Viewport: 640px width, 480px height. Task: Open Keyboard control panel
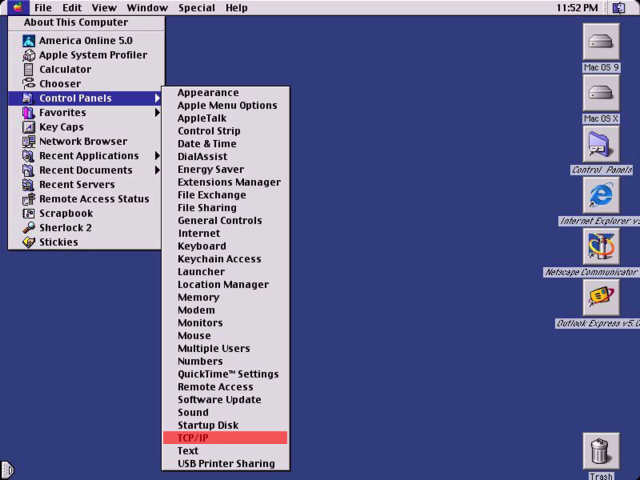coord(225,246)
